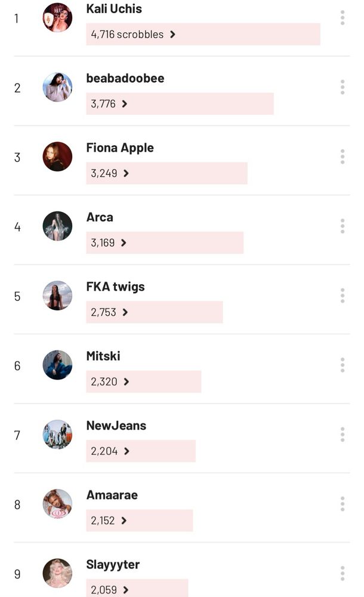This screenshot has width=364, height=597.
Task: Open the Kali Uchis artist link
Action: 114,9
